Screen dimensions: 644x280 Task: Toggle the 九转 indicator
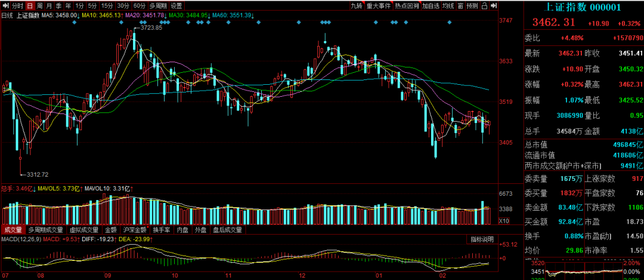[x=357, y=6]
